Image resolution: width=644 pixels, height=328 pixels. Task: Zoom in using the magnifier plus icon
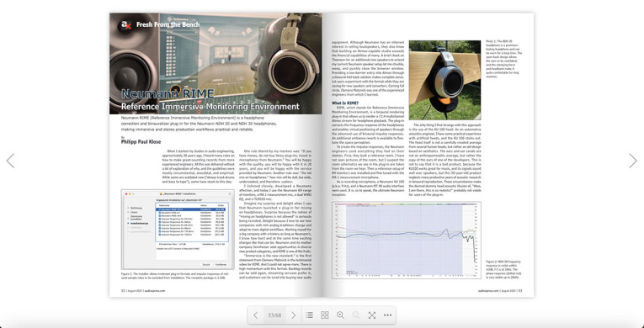click(x=340, y=315)
